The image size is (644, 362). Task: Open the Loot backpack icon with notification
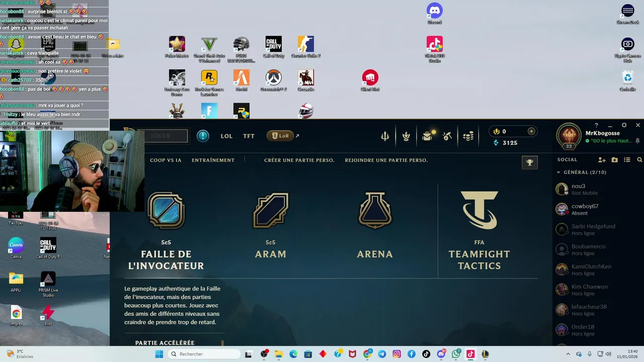tap(428, 136)
